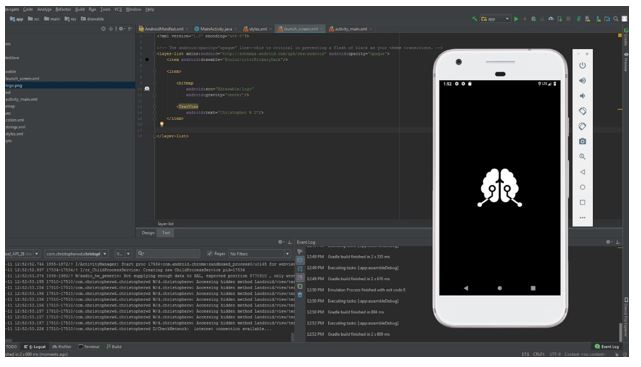
Task: Open the Logcat log level dropdown
Action: point(122,254)
